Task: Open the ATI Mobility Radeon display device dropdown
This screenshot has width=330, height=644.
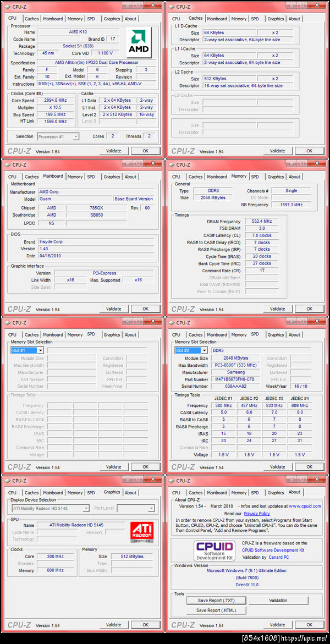Action: tap(51, 509)
